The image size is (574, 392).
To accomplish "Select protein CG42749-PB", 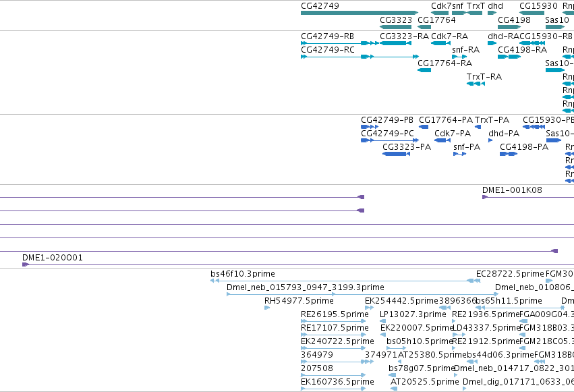I will 370,127.
